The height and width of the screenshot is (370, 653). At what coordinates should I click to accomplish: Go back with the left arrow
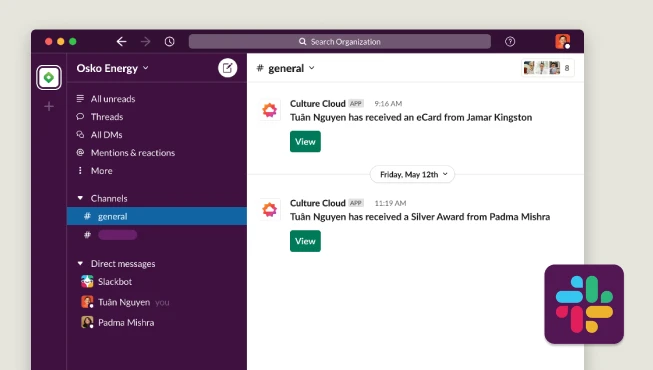tap(121, 42)
